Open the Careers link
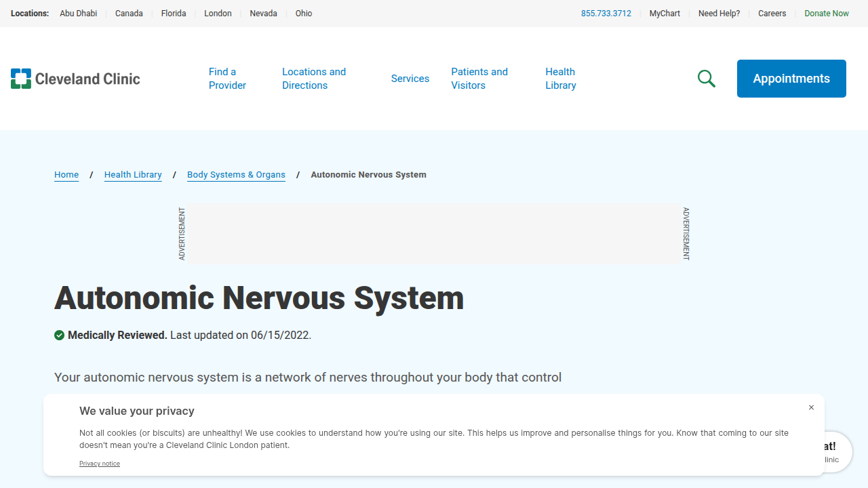 coord(772,14)
